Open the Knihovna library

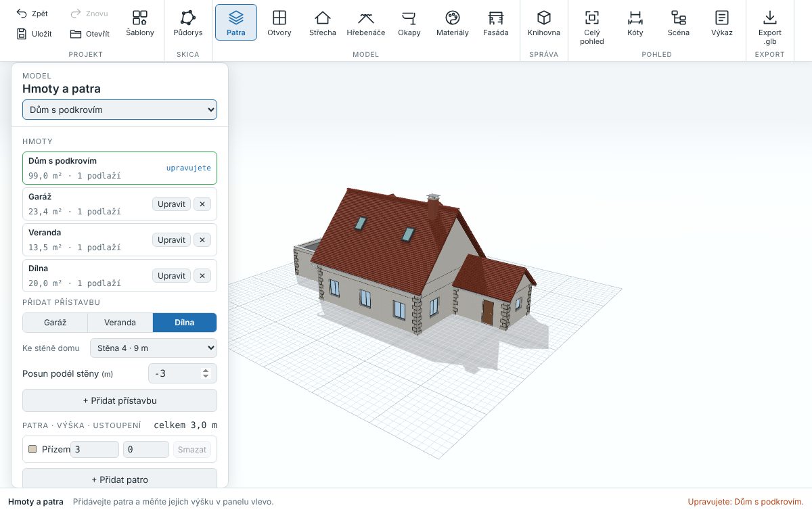tap(544, 23)
